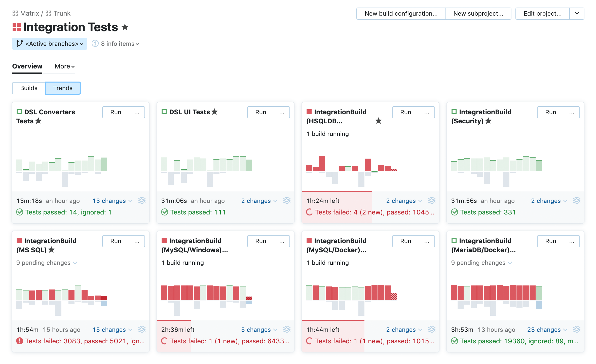Click the running spinner icon in HSQLDB card
The width and height of the screenshot is (596, 364).
click(x=309, y=212)
